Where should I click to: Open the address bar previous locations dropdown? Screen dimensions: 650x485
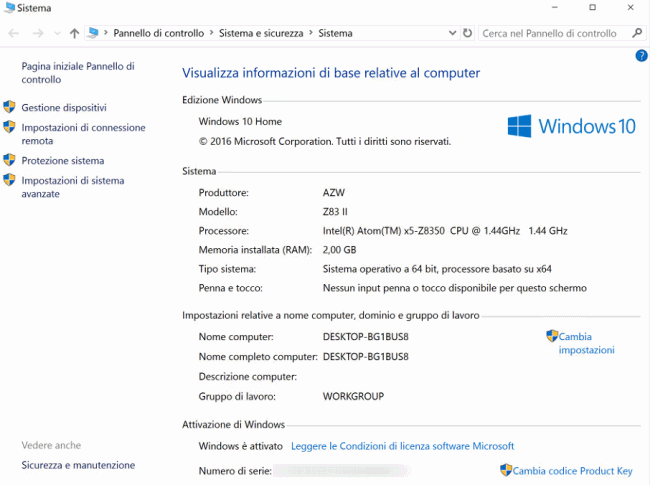point(452,33)
